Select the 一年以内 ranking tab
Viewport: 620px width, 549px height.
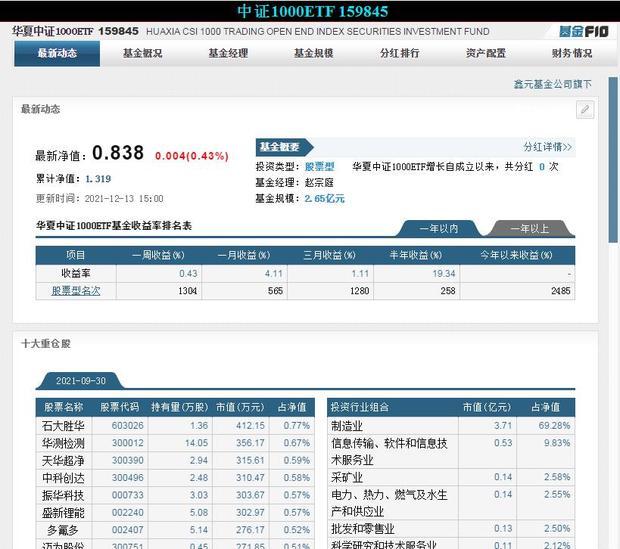(x=439, y=229)
